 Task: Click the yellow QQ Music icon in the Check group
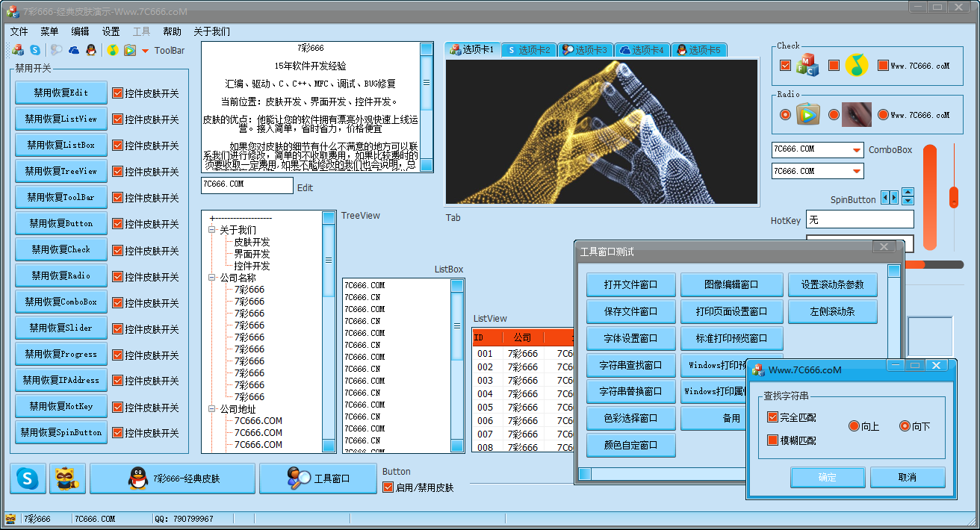point(857,65)
